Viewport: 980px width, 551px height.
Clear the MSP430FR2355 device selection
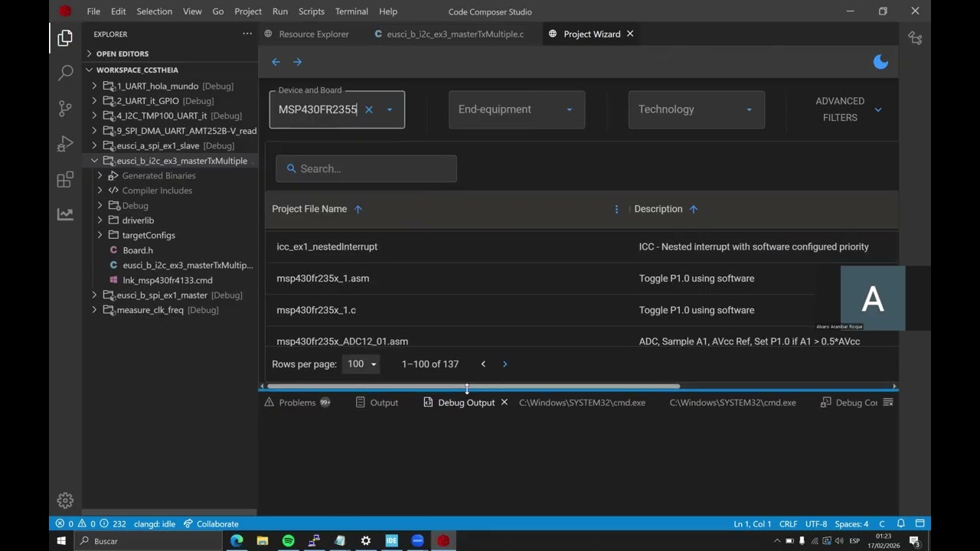(x=368, y=109)
